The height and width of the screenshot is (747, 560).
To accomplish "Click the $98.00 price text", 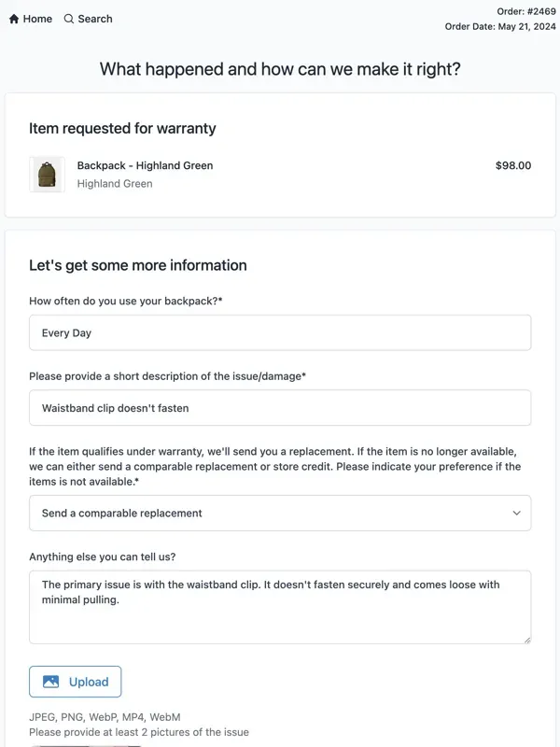I will [514, 165].
